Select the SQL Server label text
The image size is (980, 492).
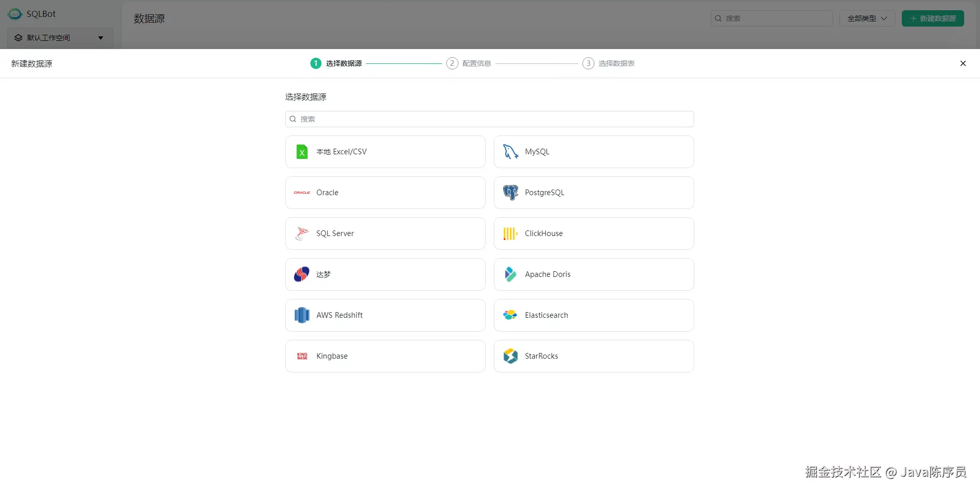335,233
